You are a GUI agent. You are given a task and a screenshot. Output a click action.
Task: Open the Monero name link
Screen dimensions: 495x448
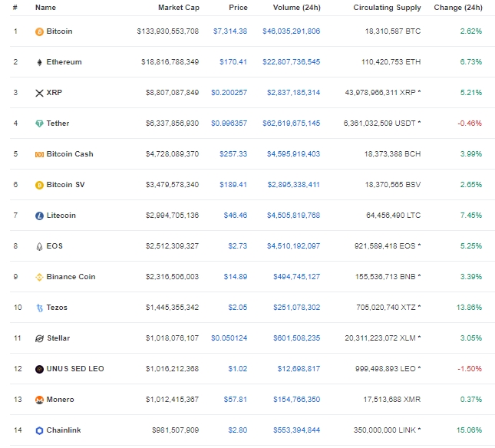click(x=60, y=400)
